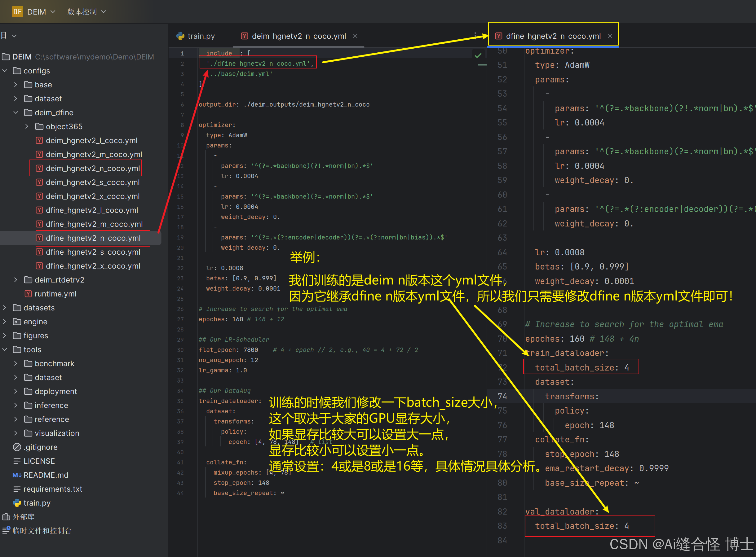Switch to the deim_hgnetv2_n_coco.yml editor tab
Image resolution: width=756 pixels, height=557 pixels.
pyautogui.click(x=298, y=36)
